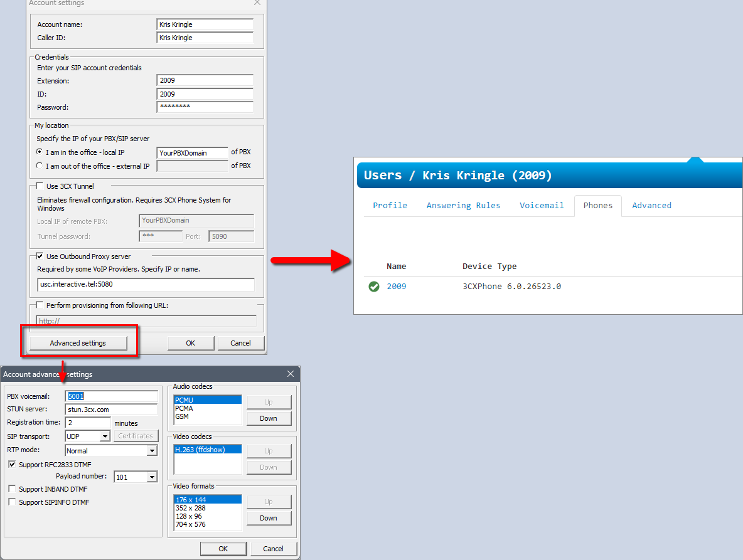Enable the Use 3CX Tunnel checkbox
743x560 pixels.
click(x=40, y=186)
